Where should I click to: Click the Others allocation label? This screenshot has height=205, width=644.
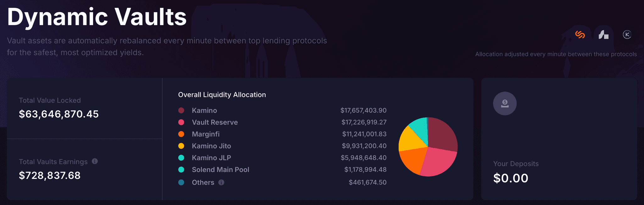coord(203,182)
